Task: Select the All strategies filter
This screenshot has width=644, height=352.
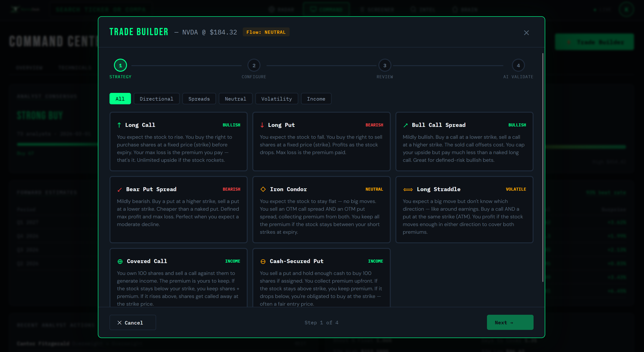Action: [x=120, y=99]
